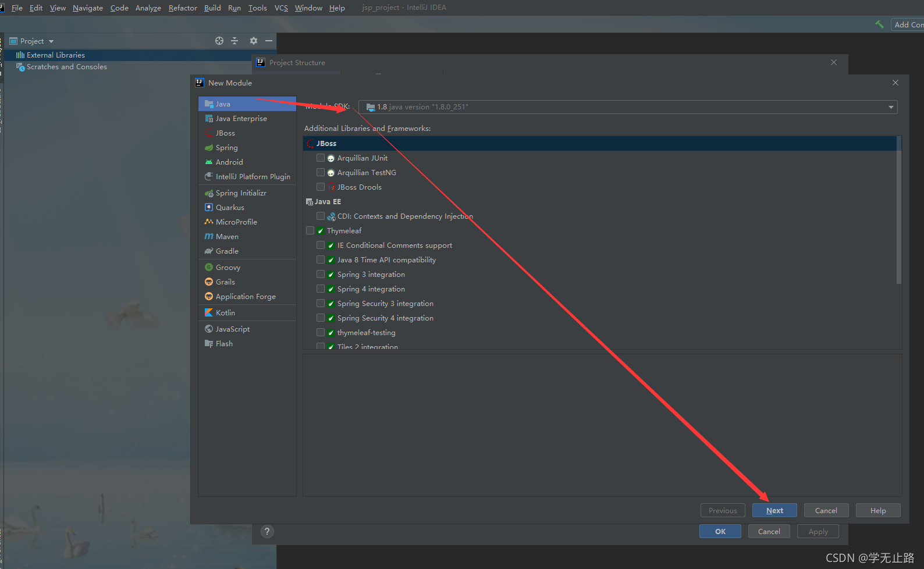This screenshot has width=924, height=569.
Task: Select the IntelliJ Platform Plugin icon
Action: coord(209,176)
